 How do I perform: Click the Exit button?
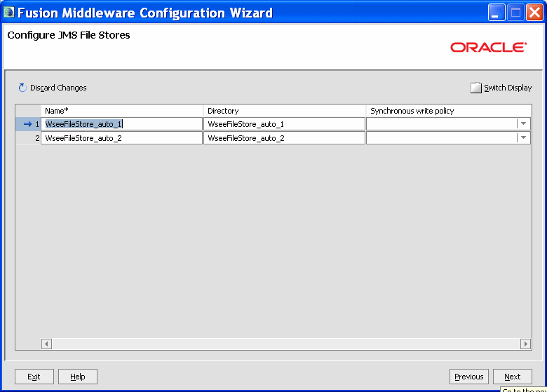tap(34, 377)
